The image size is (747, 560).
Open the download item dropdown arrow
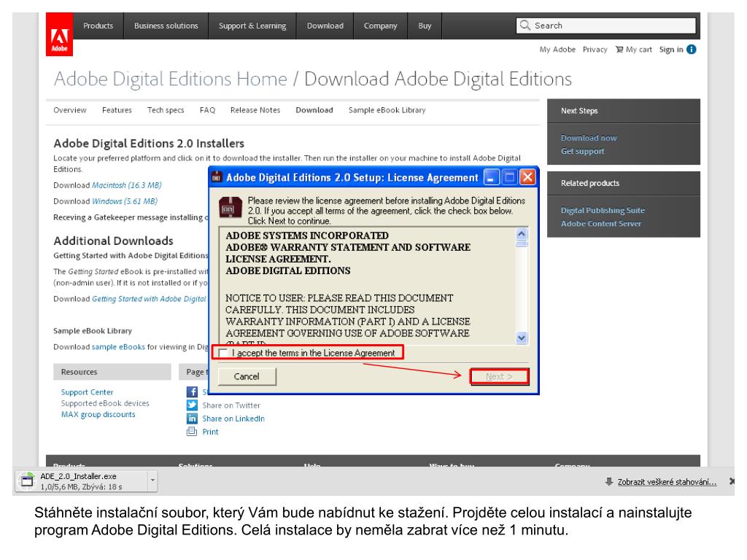pyautogui.click(x=152, y=481)
